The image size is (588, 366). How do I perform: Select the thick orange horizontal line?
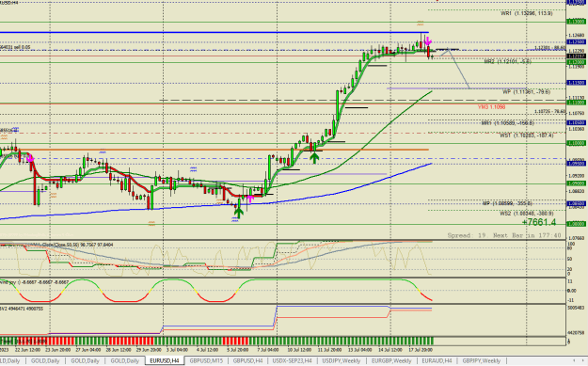click(214, 150)
